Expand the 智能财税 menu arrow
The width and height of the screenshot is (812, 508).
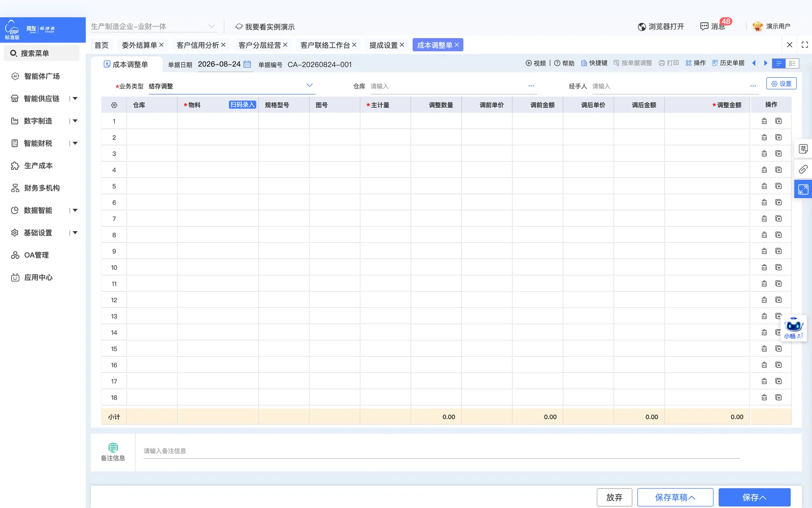(x=75, y=143)
